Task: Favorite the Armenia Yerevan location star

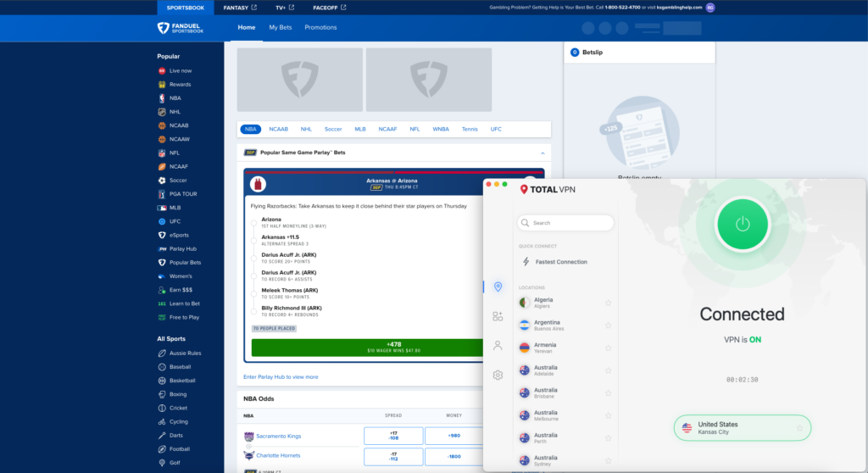Action: (x=608, y=348)
